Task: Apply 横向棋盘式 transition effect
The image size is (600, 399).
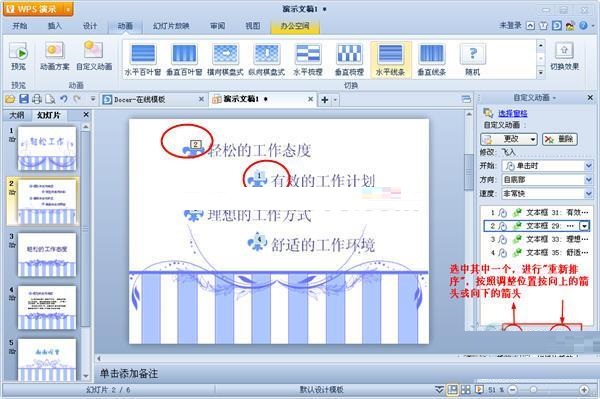Action: click(225, 60)
